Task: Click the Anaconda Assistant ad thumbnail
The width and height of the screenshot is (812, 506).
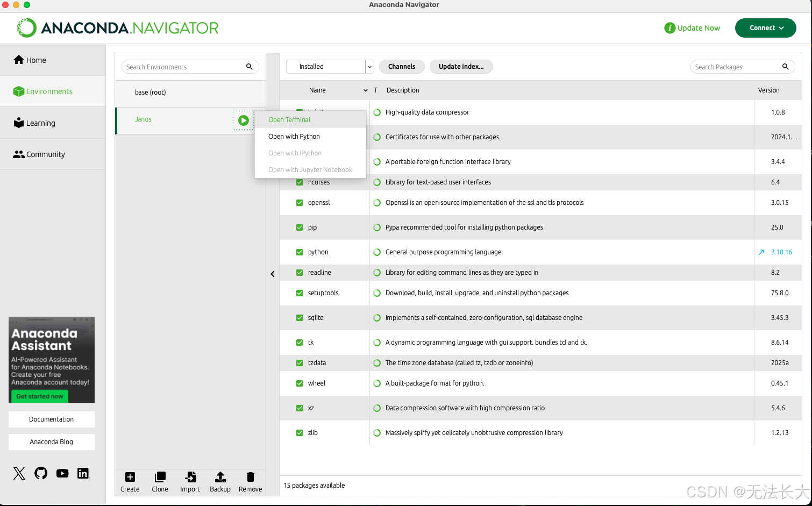Action: [x=52, y=360]
